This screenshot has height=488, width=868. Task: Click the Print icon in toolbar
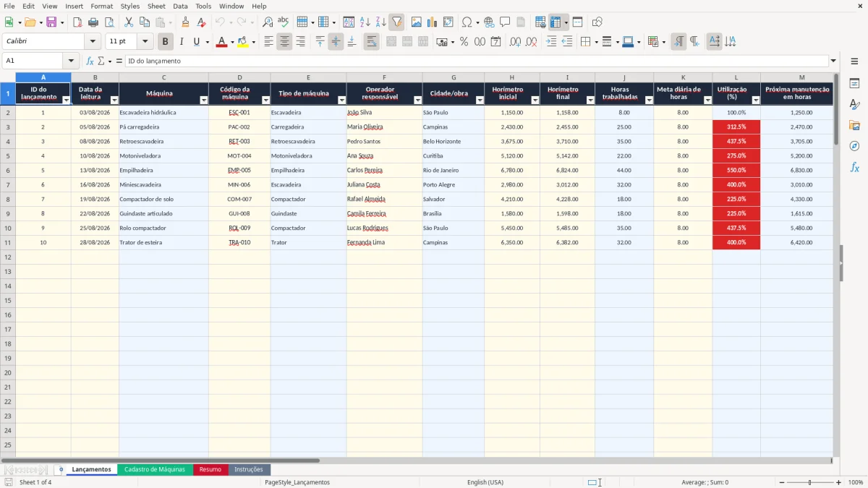tap(93, 22)
